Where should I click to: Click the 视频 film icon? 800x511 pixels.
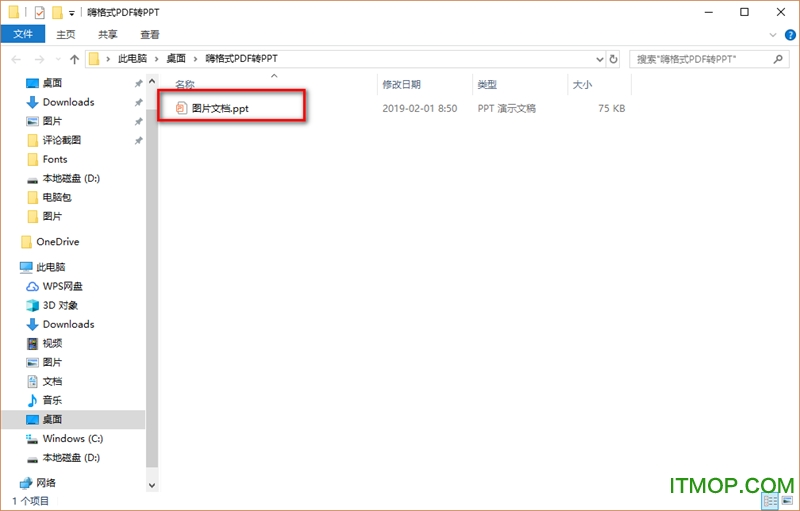(32, 343)
